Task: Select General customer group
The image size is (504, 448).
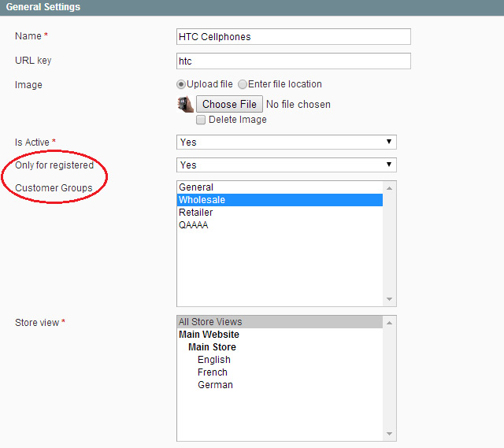Action: [x=280, y=187]
